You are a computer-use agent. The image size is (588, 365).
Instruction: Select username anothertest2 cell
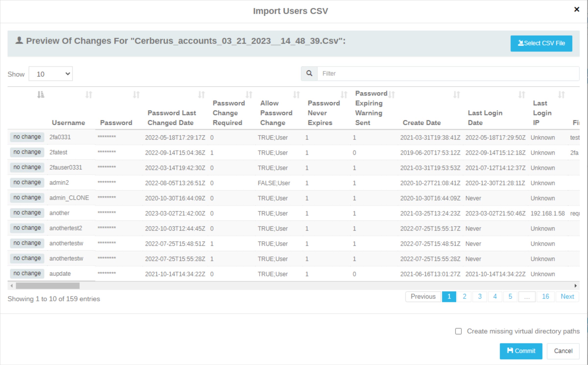click(66, 228)
